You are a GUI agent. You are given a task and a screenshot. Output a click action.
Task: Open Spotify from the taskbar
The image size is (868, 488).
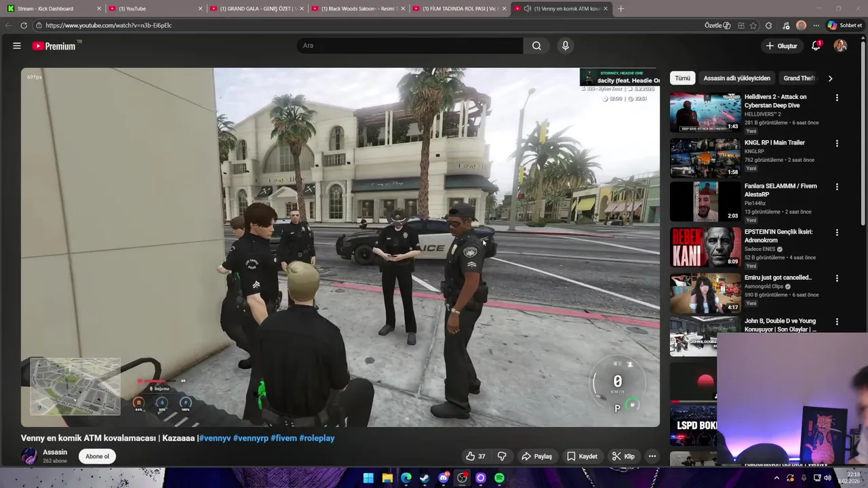pyautogui.click(x=499, y=478)
